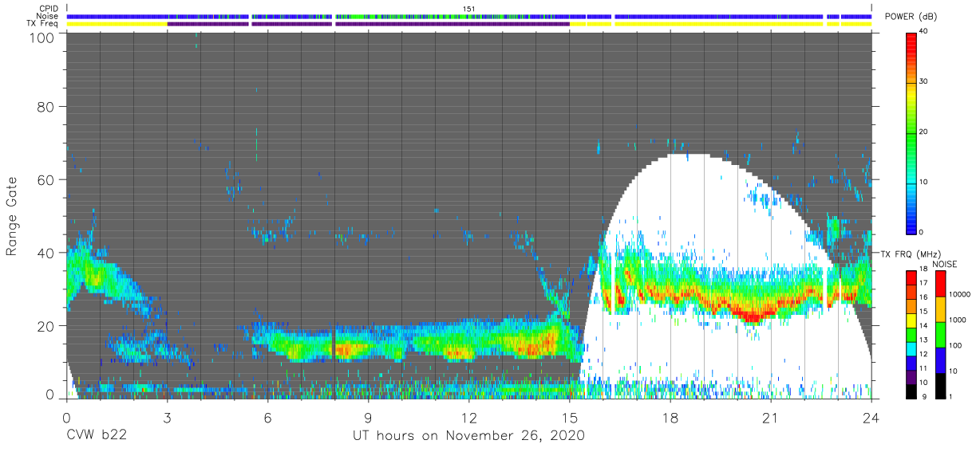Pick the red top of POWER colorbar

[913, 38]
